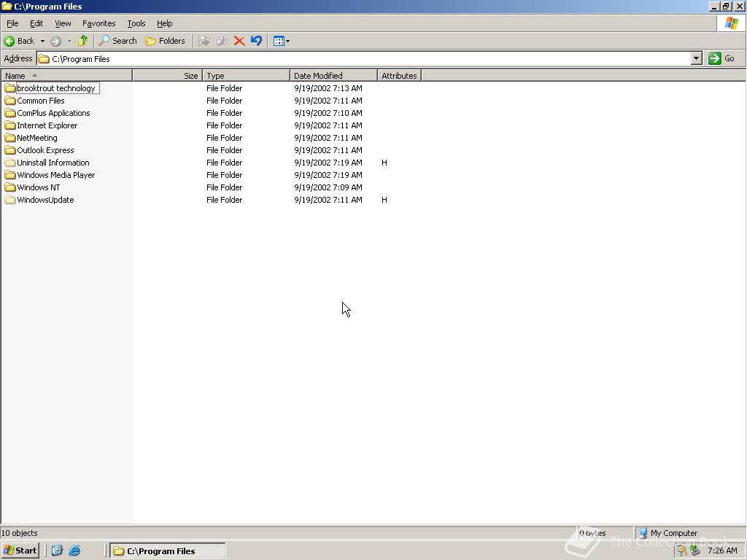Open the Start menu

20,551
